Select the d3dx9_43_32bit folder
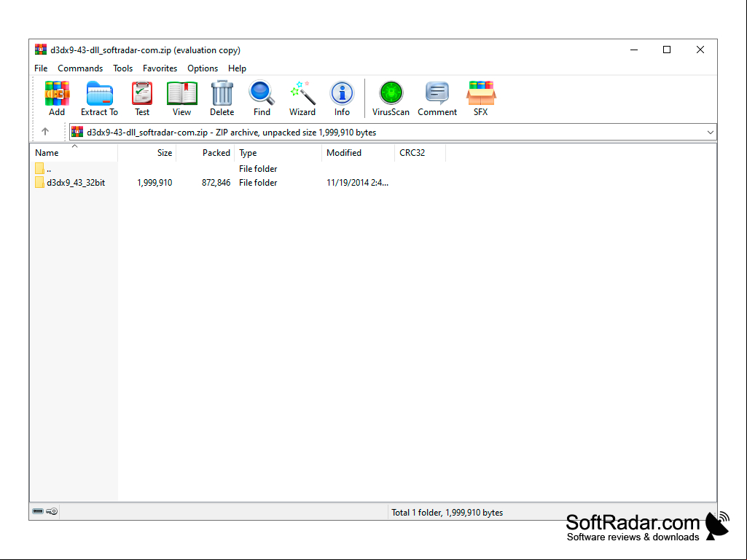 pyautogui.click(x=70, y=182)
